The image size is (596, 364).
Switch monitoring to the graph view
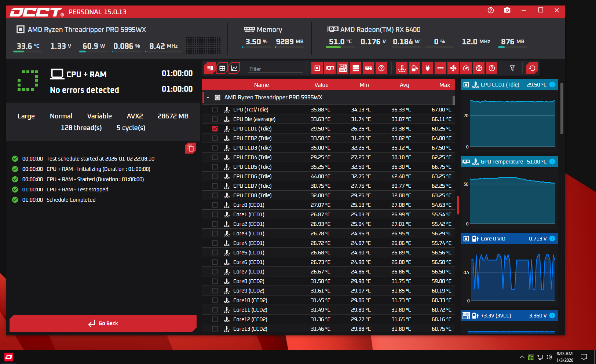click(234, 68)
